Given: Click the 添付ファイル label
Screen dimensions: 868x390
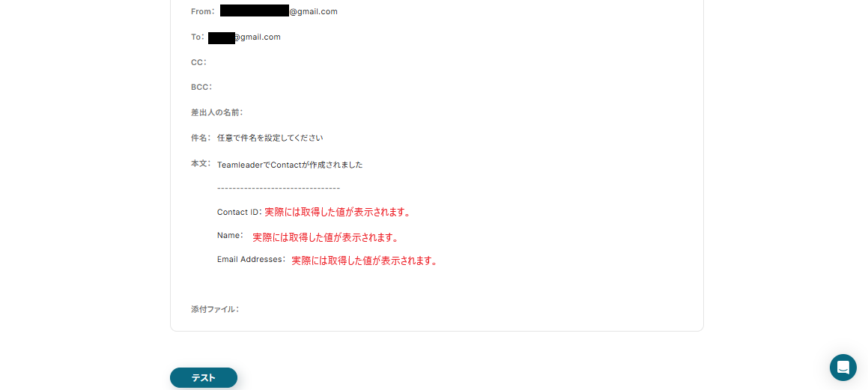Looking at the screenshot, I should (216, 309).
